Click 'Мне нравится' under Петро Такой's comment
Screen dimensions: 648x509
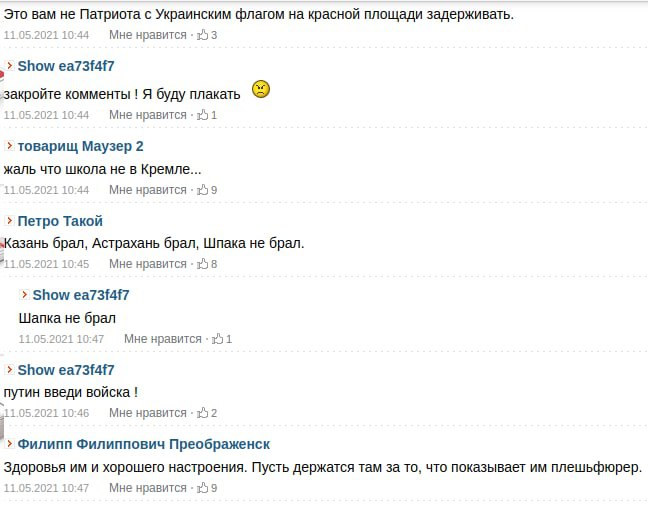(x=148, y=264)
